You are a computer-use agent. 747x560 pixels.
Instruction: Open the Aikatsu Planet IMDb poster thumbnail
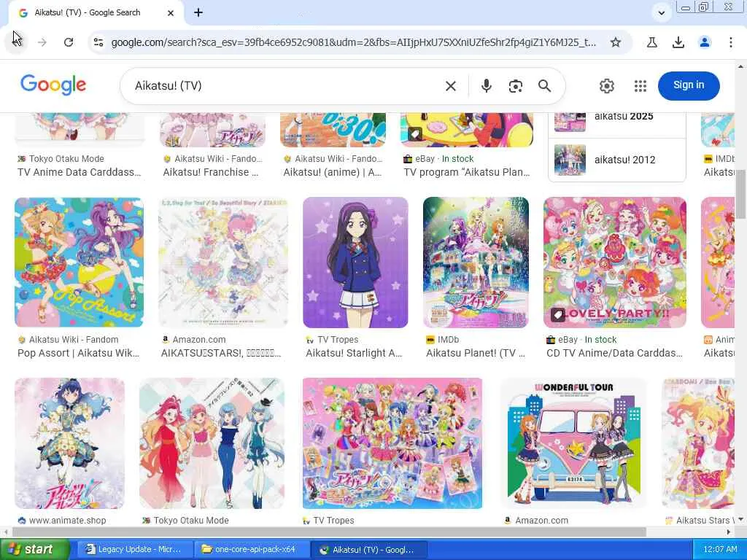click(476, 262)
